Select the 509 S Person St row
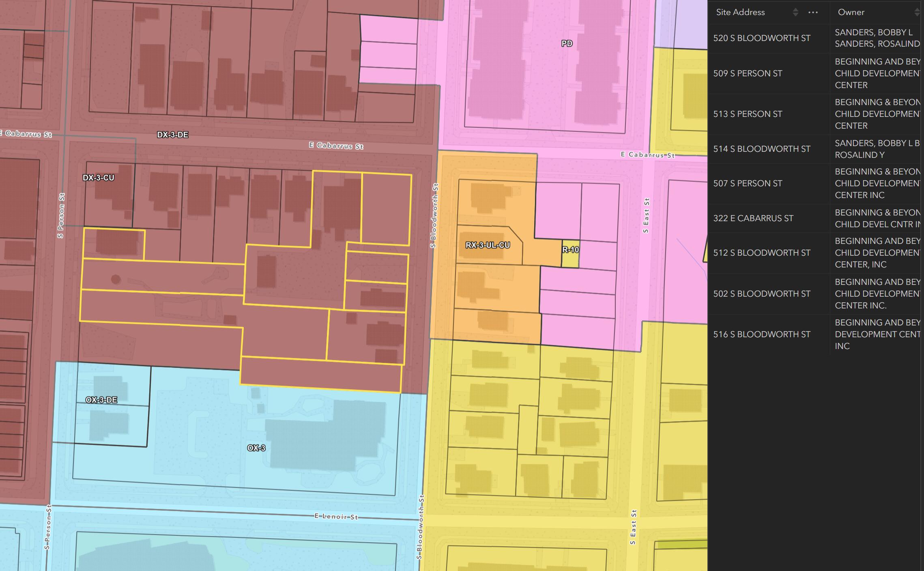This screenshot has width=924, height=571. (x=748, y=73)
